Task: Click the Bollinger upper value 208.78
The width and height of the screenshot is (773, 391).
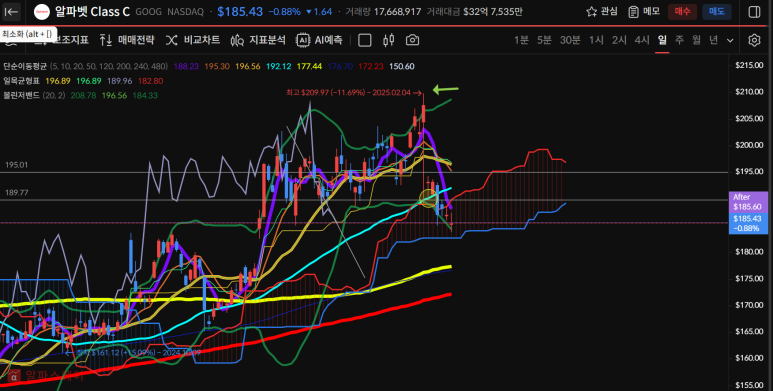Action: coord(83,96)
